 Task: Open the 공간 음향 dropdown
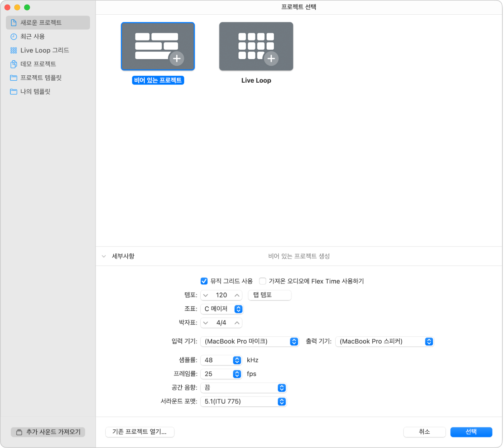click(244, 388)
